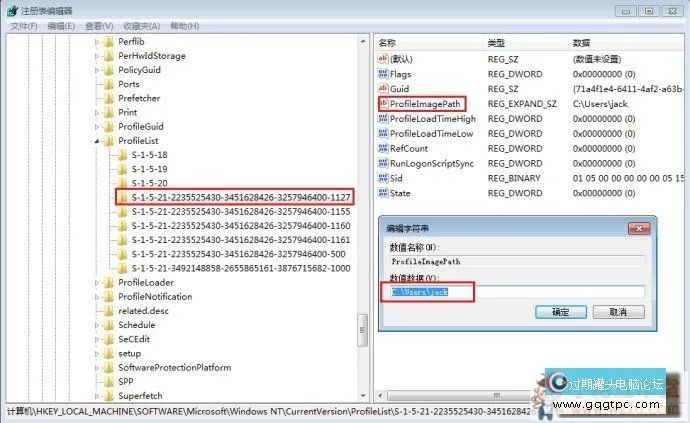
Task: Click the State value icon
Action: click(x=383, y=193)
